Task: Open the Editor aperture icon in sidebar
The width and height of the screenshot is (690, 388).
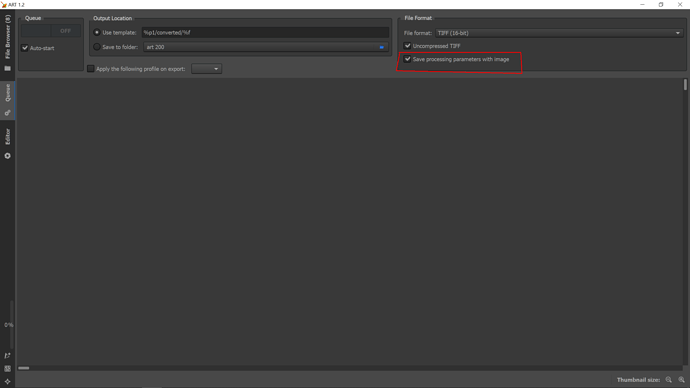Action: pyautogui.click(x=7, y=156)
